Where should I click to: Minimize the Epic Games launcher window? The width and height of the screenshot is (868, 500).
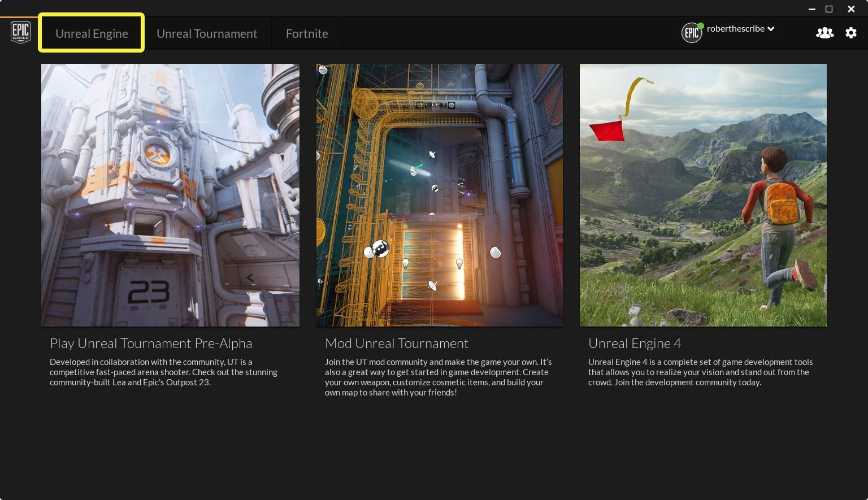(x=812, y=9)
